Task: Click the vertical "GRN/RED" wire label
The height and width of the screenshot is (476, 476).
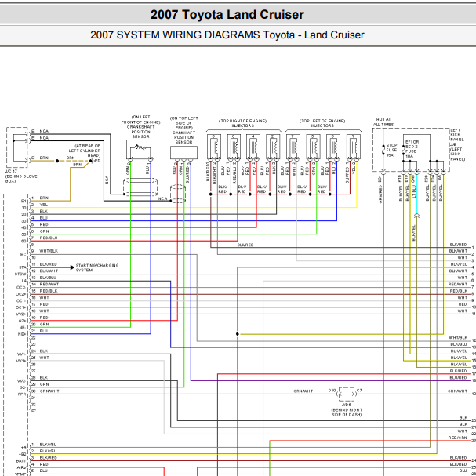Action: (380, 194)
